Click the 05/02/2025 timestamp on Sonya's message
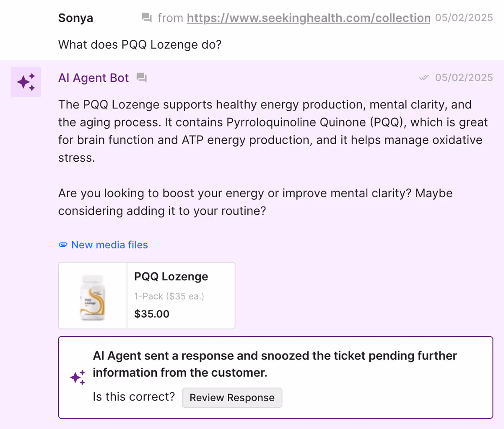The height and width of the screenshot is (429, 504). pyautogui.click(x=464, y=18)
